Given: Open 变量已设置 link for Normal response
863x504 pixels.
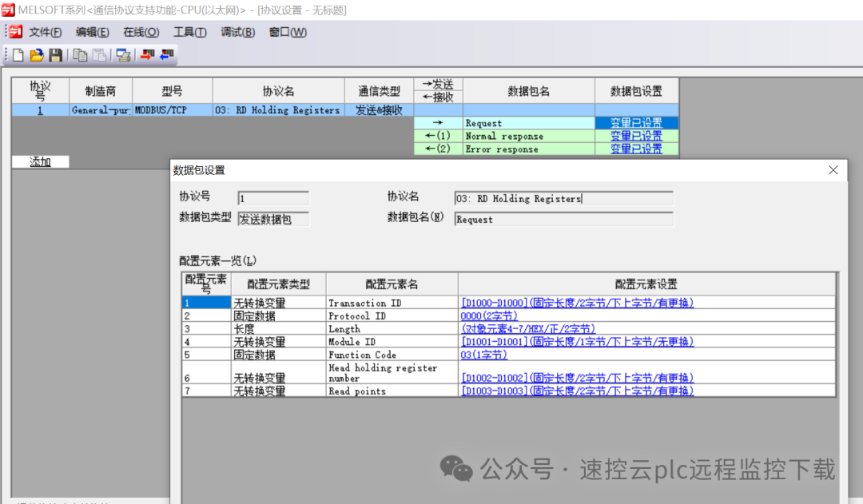Looking at the screenshot, I should 636,136.
